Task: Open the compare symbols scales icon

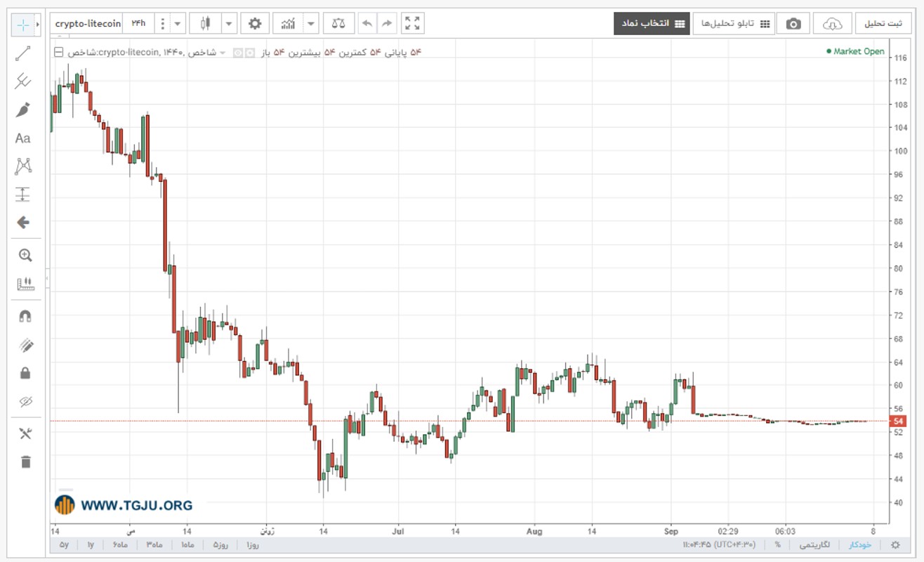Action: [338, 24]
